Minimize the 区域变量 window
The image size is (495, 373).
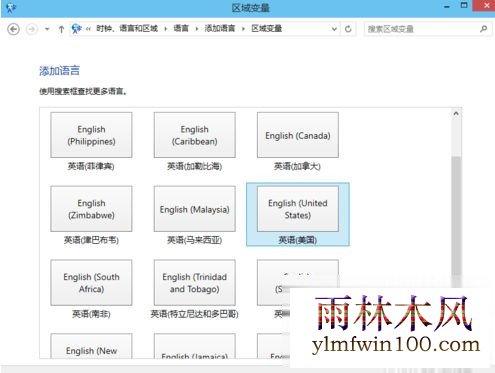(x=447, y=7)
